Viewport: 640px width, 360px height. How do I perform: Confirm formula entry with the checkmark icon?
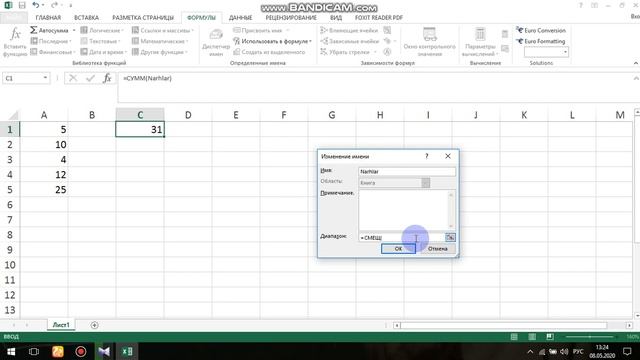click(90, 78)
